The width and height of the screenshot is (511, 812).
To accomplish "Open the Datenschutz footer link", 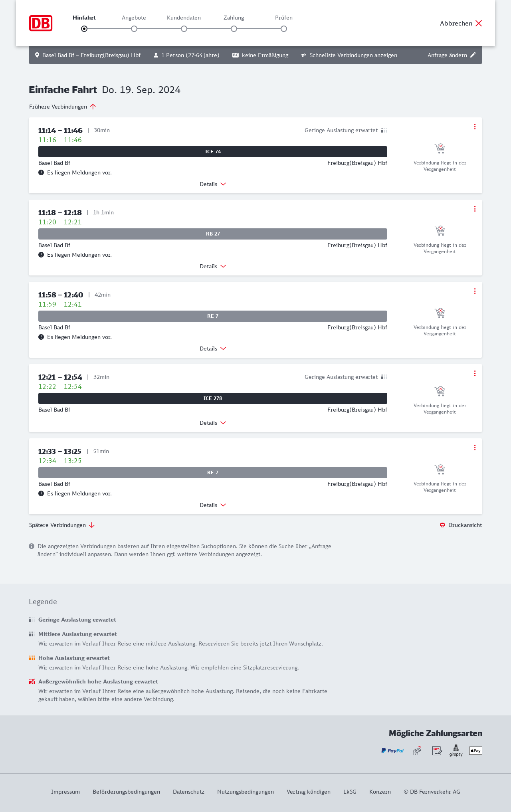I will (x=188, y=792).
